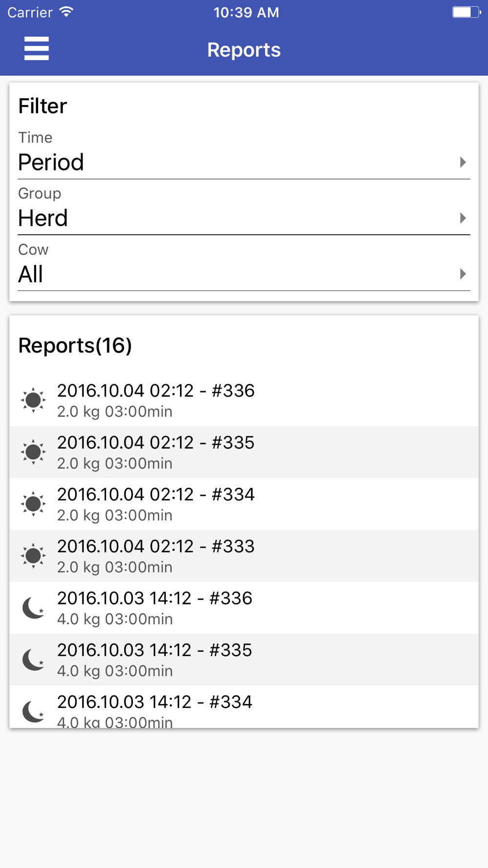Tap the battery indicator in status bar

pyautogui.click(x=466, y=12)
